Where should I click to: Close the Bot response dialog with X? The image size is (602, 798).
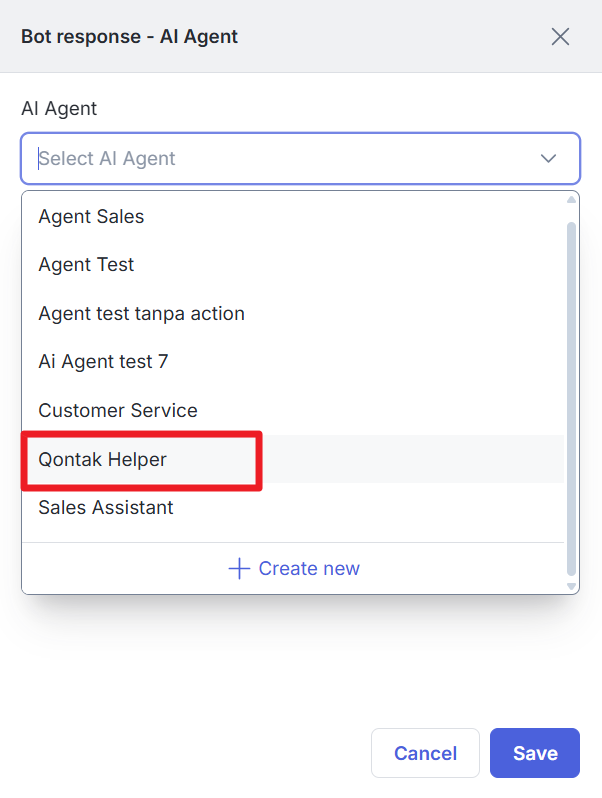coord(561,37)
